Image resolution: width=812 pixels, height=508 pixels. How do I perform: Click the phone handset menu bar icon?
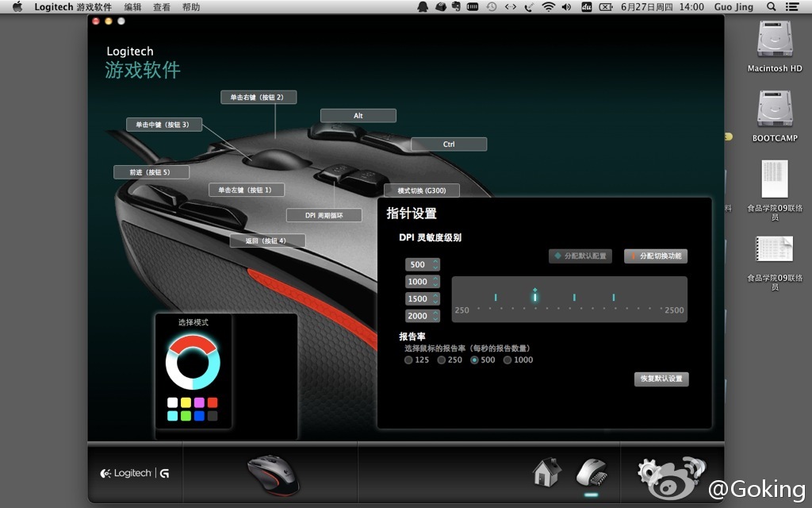pos(529,6)
